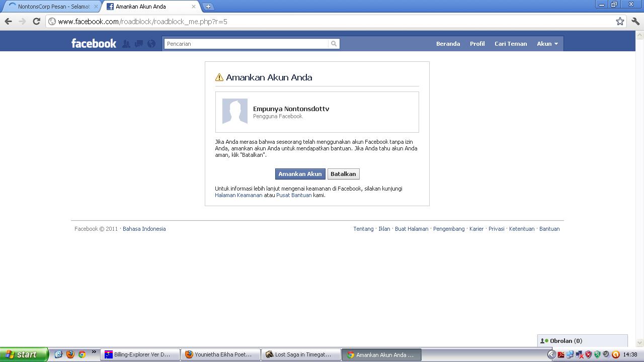The image size is (644, 362).
Task: Open the Obrolan chat bar
Action: [583, 341]
